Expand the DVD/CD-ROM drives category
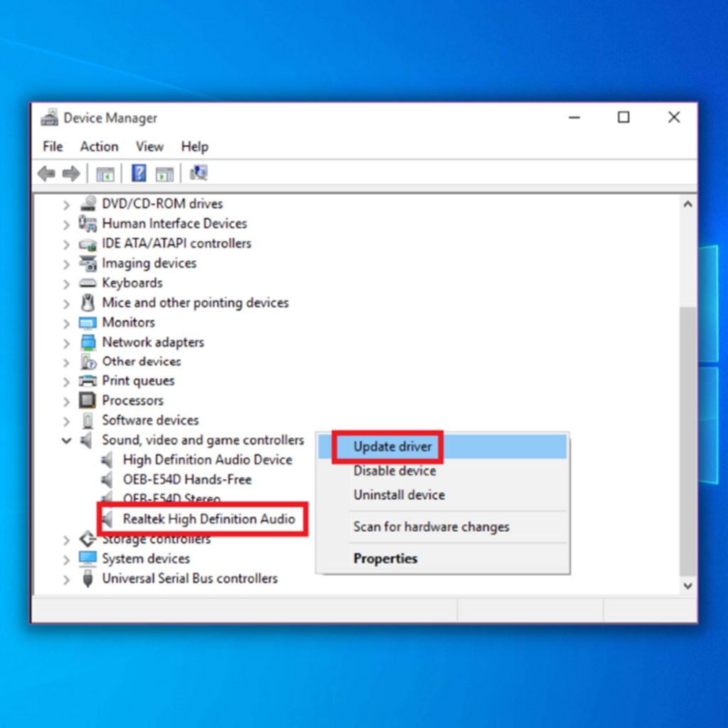Viewport: 728px width, 728px height. click(67, 205)
